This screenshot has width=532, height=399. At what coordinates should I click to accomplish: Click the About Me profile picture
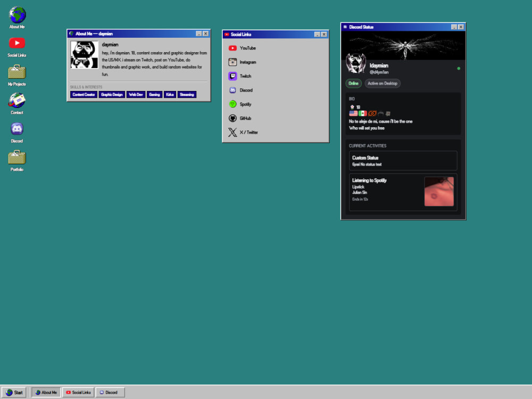[x=84, y=55]
